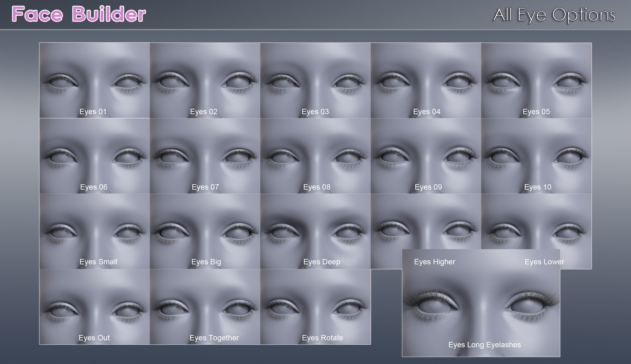This screenshot has height=364, width=631.
Task: Apply the Eyes Deep preset
Action: click(x=315, y=233)
